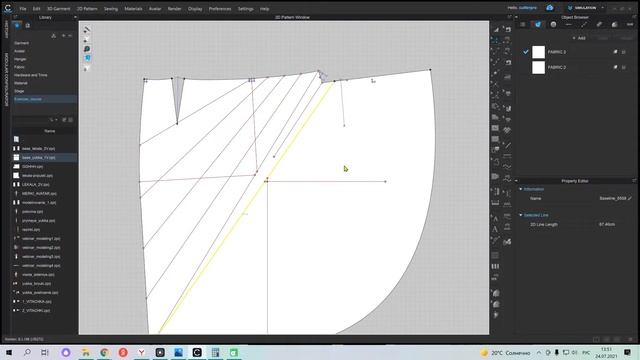The height and width of the screenshot is (360, 640).
Task: Click the remove (−) folder icon in Library
Action: tap(70, 36)
